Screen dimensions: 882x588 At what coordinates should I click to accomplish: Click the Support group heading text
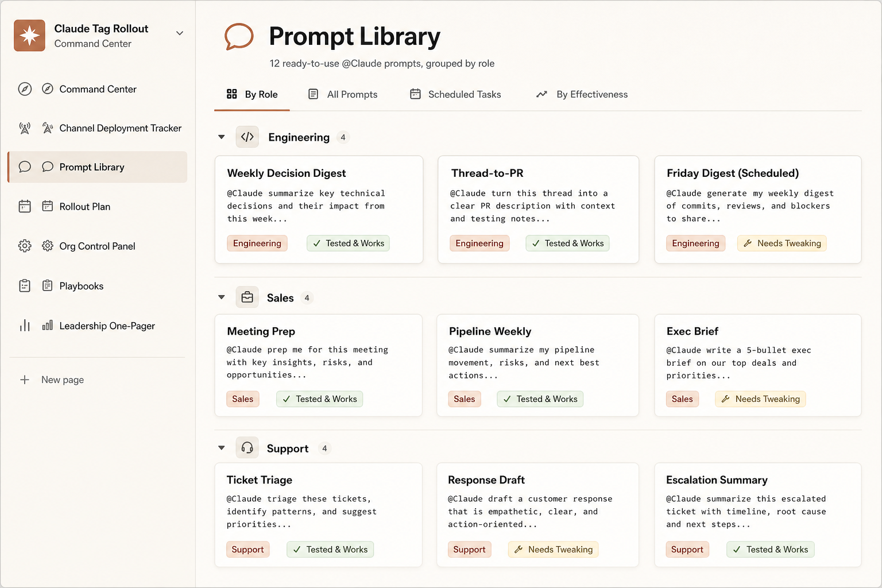[287, 448]
